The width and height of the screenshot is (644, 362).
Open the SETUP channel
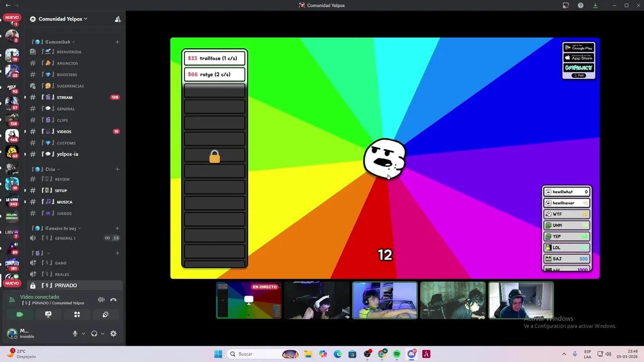(x=74, y=191)
